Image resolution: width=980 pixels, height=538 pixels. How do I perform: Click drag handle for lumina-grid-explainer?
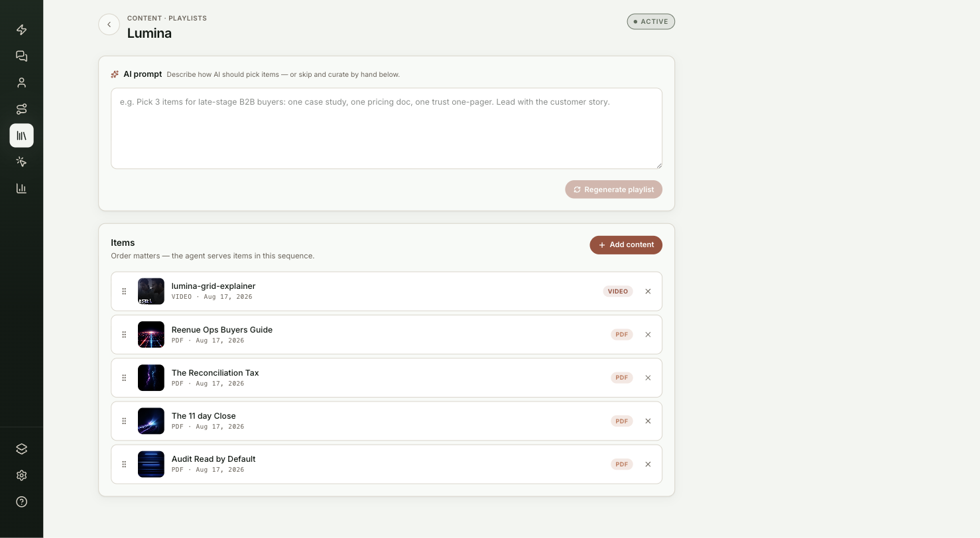click(124, 292)
